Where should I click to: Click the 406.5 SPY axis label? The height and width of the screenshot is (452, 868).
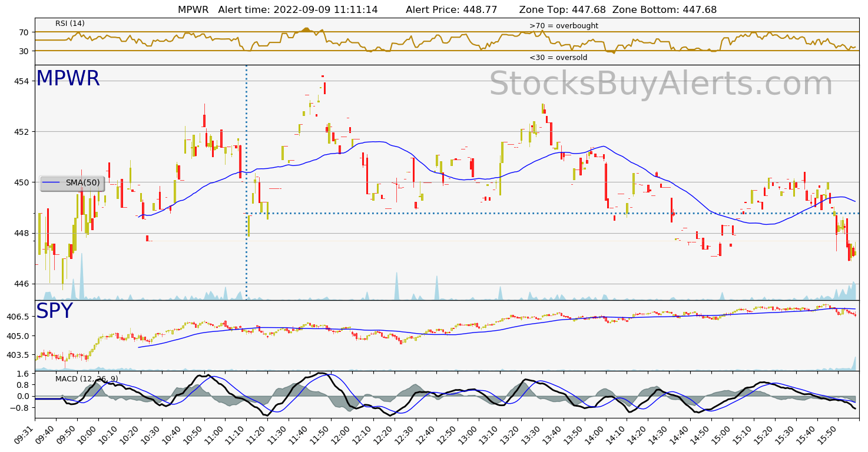click(x=19, y=317)
